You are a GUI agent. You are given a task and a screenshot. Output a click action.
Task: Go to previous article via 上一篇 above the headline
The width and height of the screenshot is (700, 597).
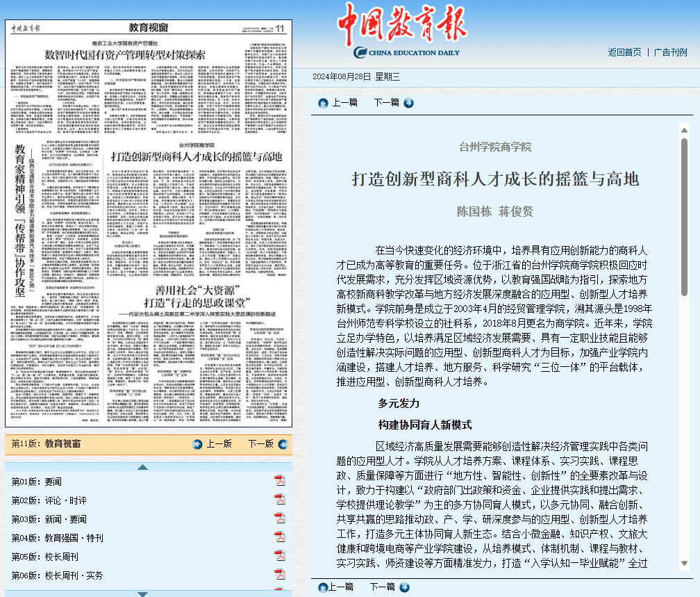pyautogui.click(x=337, y=103)
